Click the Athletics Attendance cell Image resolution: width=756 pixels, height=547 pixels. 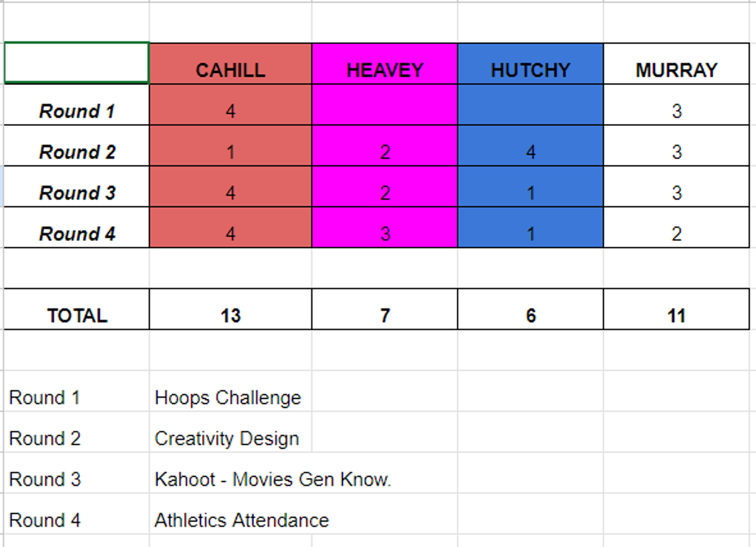coord(231,514)
